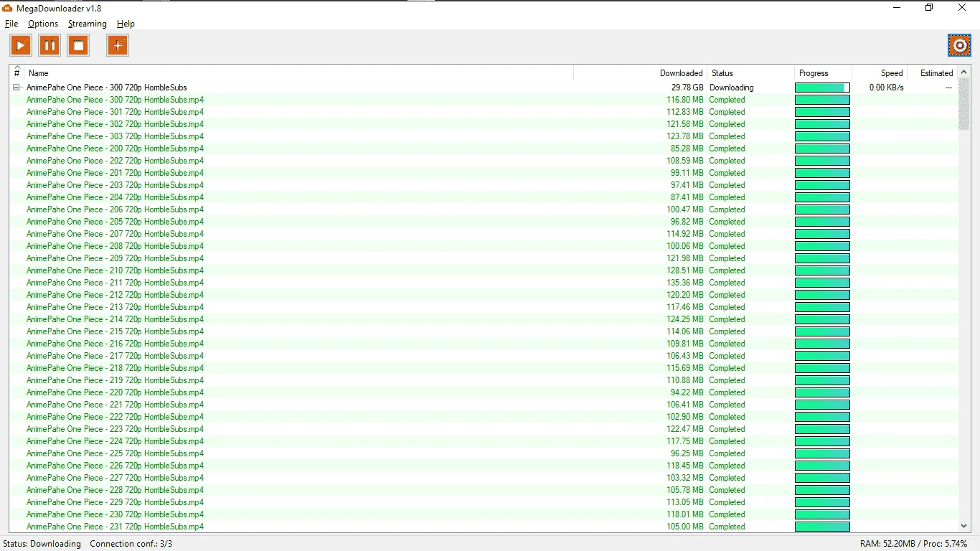Sort by the Status column header
This screenshot has height=551, width=980.
pyautogui.click(x=751, y=72)
